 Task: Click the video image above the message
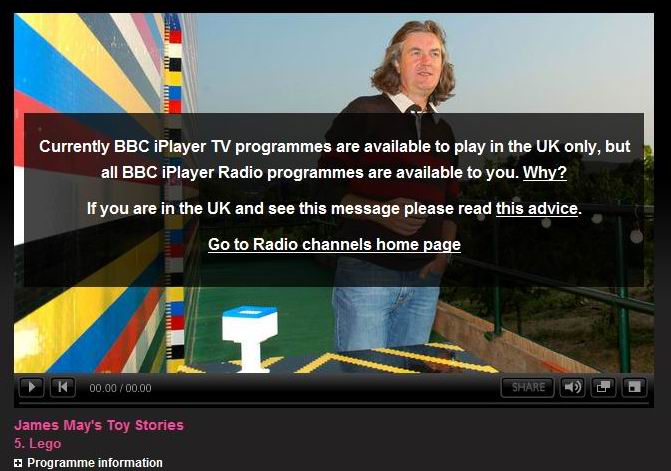pyautogui.click(x=334, y=63)
